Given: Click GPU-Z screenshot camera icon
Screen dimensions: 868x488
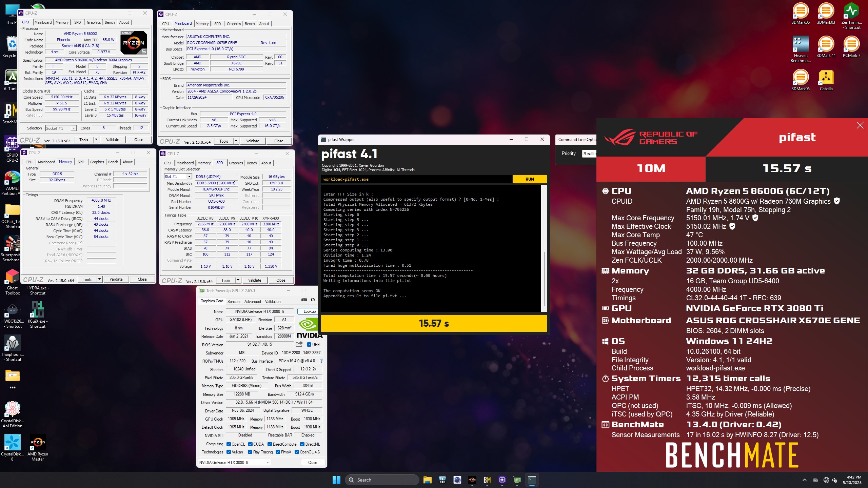Looking at the screenshot, I should point(304,300).
